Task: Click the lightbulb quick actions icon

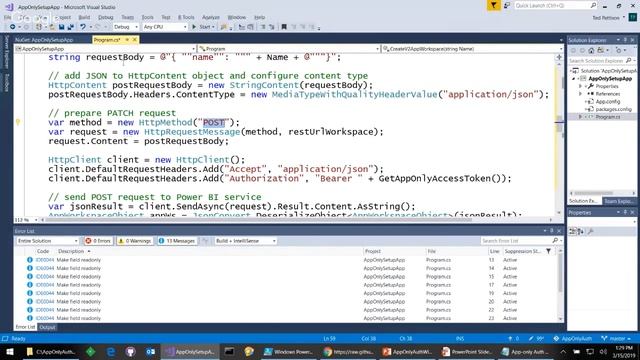Action: [18, 122]
